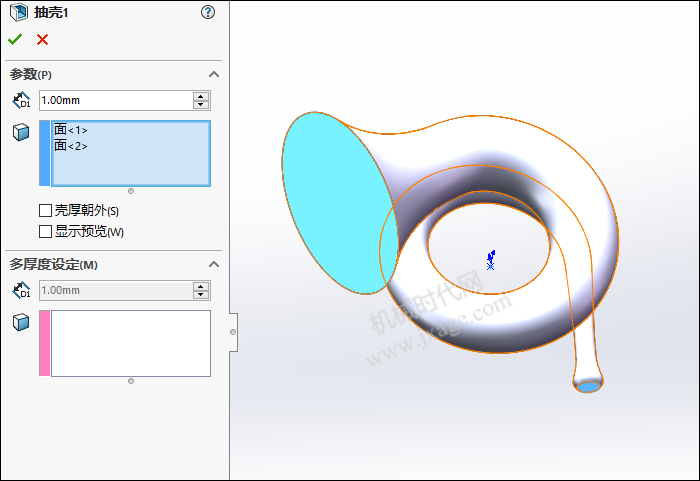The height and width of the screenshot is (481, 700).
Task: Click the multi-thickness faces cube icon
Action: coord(21,321)
